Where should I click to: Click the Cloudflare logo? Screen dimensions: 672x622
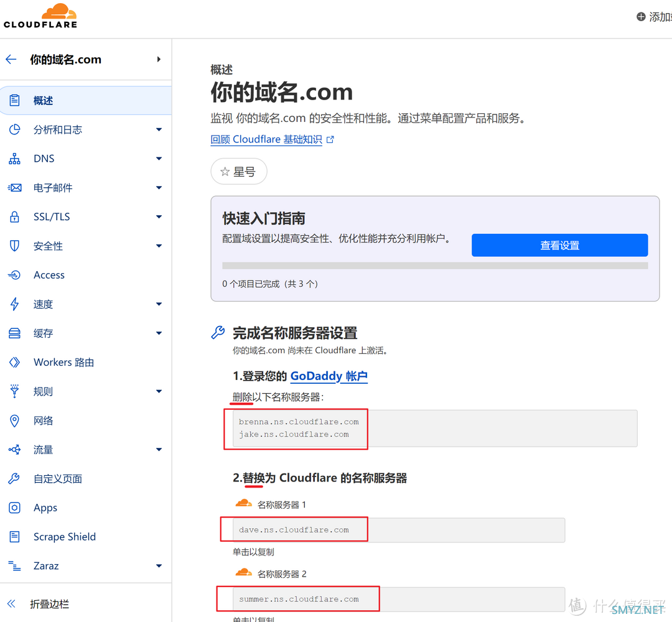[x=40, y=16]
